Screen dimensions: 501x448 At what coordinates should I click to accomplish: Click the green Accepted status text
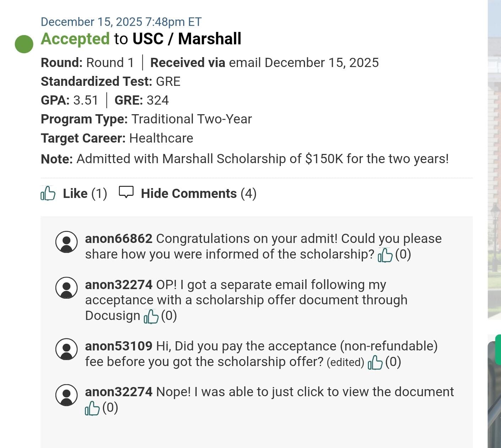75,39
